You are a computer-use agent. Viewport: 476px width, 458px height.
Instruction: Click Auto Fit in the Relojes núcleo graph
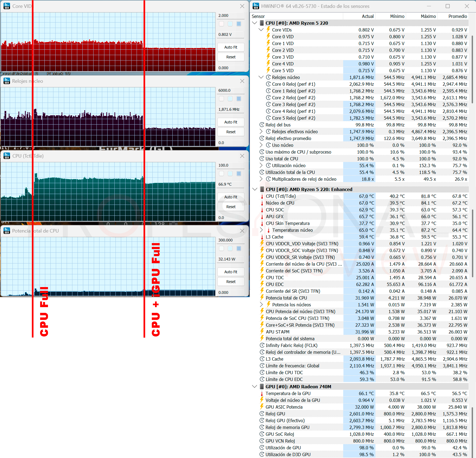pyautogui.click(x=231, y=122)
